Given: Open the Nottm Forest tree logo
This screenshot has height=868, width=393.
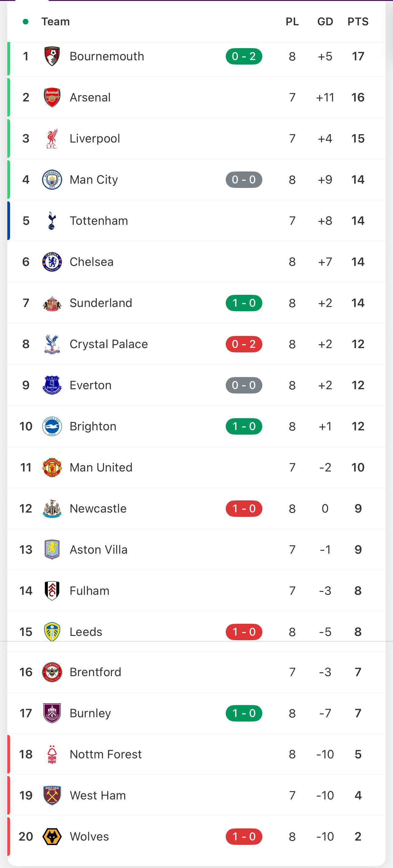Looking at the screenshot, I should click(52, 754).
